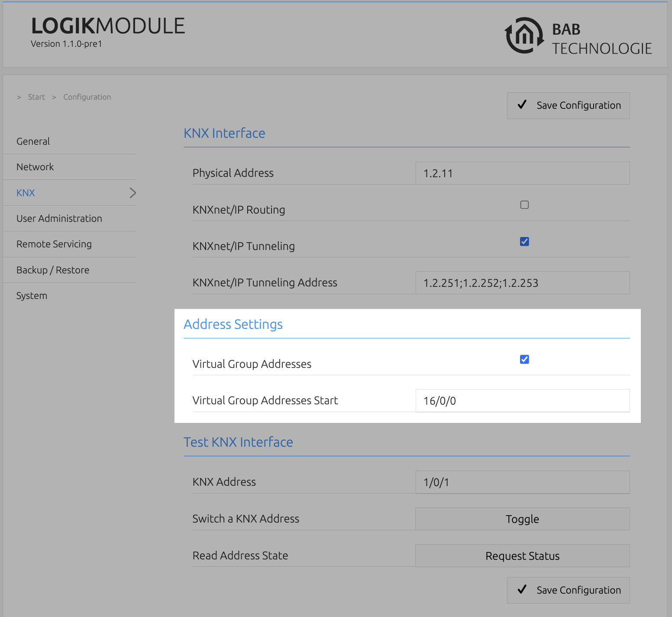This screenshot has height=617, width=672.
Task: Click the "Virtual Group Addresses" label
Action: click(252, 364)
